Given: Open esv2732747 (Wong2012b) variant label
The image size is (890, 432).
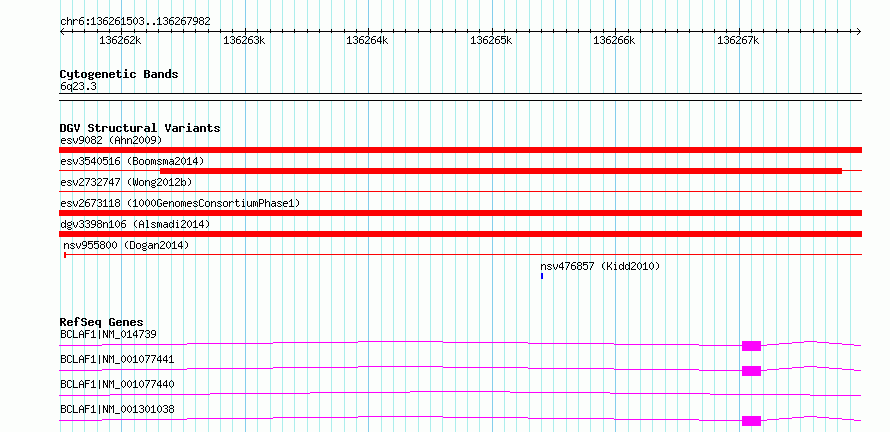Looking at the screenshot, I should (126, 182).
